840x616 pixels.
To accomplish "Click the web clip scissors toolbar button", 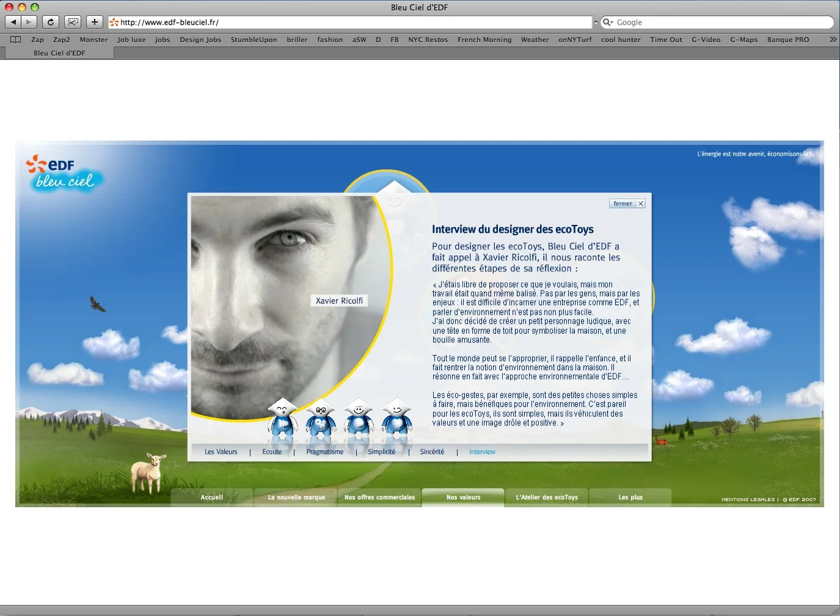I will point(73,22).
